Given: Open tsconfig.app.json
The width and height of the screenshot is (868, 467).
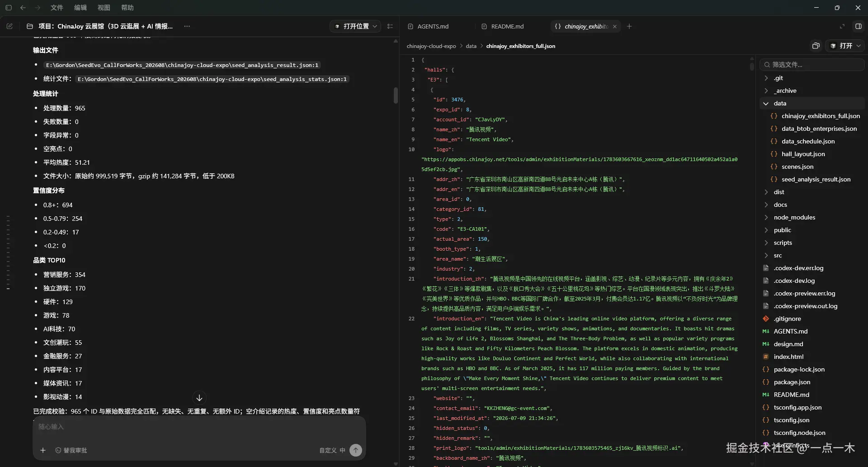Looking at the screenshot, I should point(797,407).
